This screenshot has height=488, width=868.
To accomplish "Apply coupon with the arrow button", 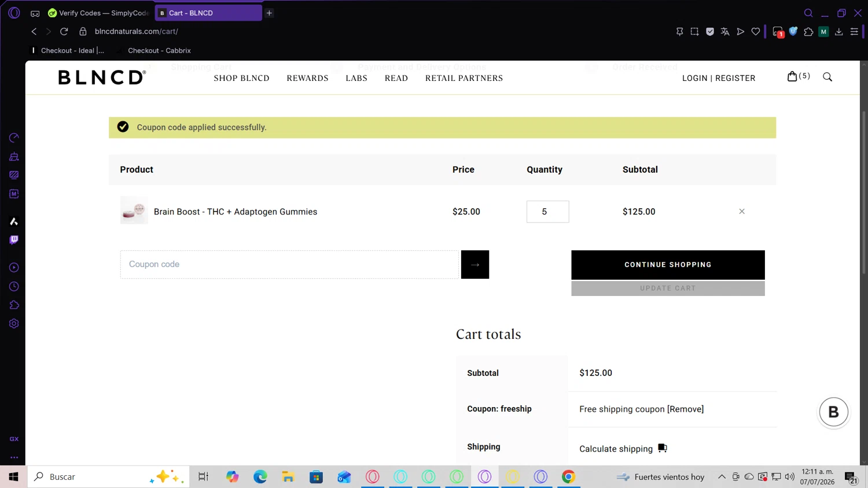I will click(x=475, y=264).
